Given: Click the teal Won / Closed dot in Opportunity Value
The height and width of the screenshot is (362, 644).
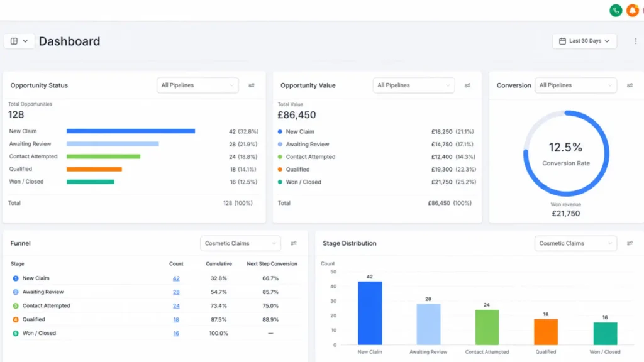Looking at the screenshot, I should pos(280,182).
